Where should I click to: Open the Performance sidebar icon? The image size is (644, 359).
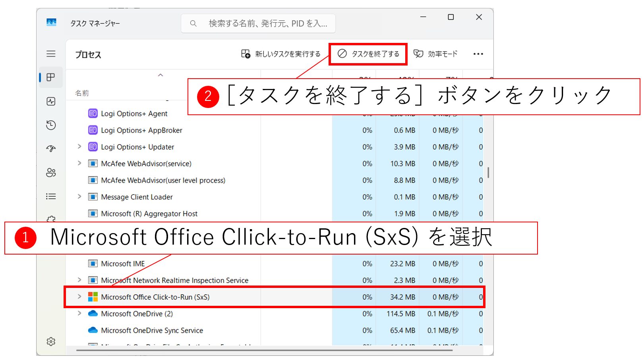51,101
